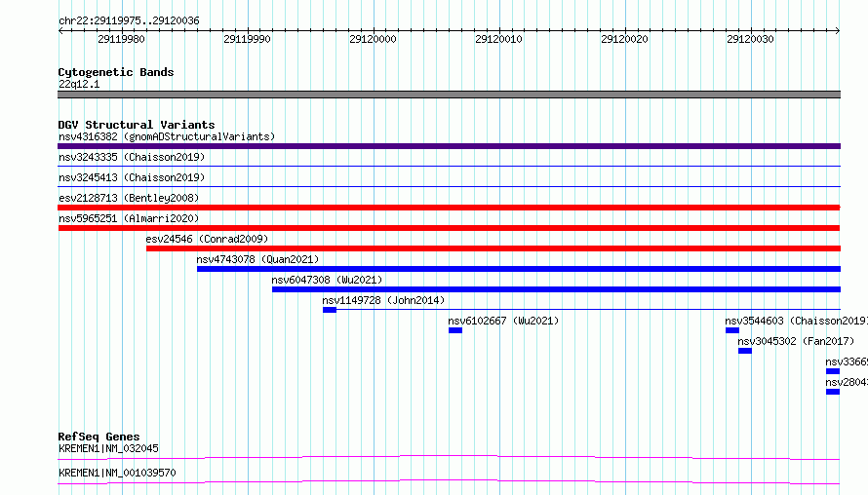Click nsv5965251 (Almarri2020) label
The image size is (868, 495).
pyautogui.click(x=129, y=218)
